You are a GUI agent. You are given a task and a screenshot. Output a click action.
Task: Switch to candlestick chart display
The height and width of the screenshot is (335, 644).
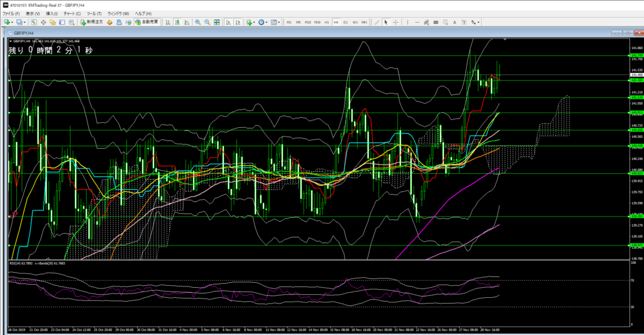pos(177,22)
